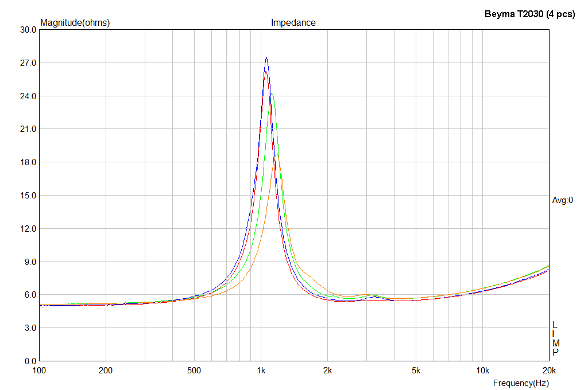Click the 'Magnitude(ohms)' axis label
The width and height of the screenshot is (588, 390).
75,23
